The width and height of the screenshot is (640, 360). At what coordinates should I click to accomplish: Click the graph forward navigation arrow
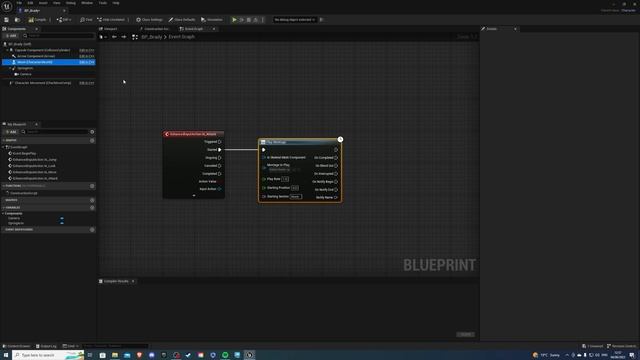click(x=124, y=37)
